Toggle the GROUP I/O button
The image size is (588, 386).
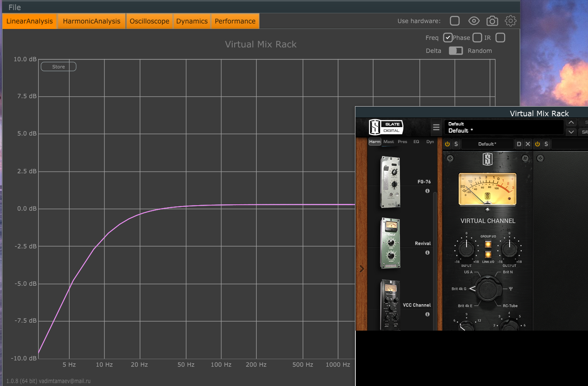[488, 244]
